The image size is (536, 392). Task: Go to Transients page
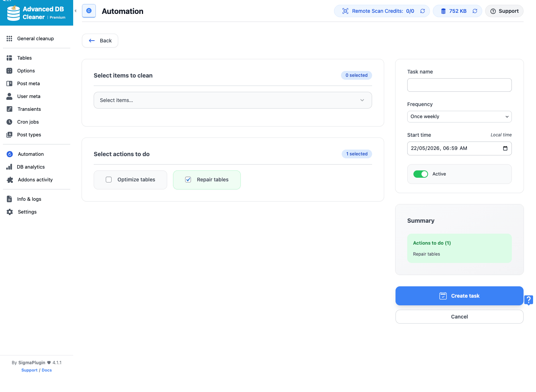tap(29, 109)
